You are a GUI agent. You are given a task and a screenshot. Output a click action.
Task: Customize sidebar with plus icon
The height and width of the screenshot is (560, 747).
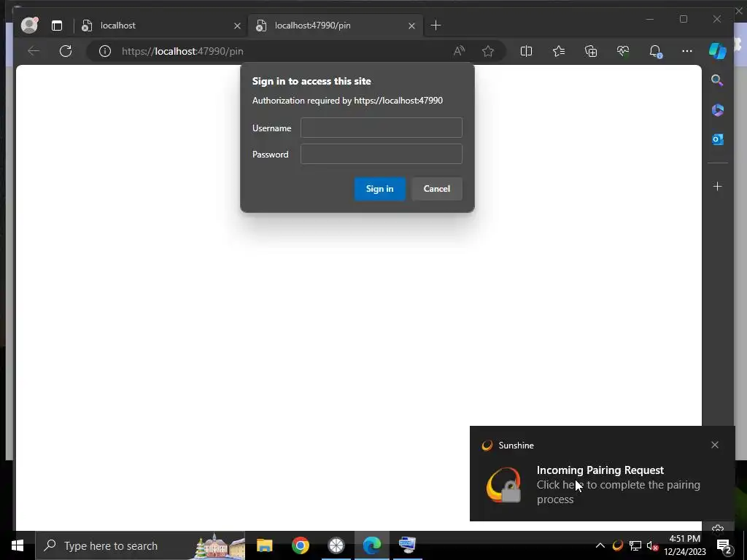click(718, 186)
